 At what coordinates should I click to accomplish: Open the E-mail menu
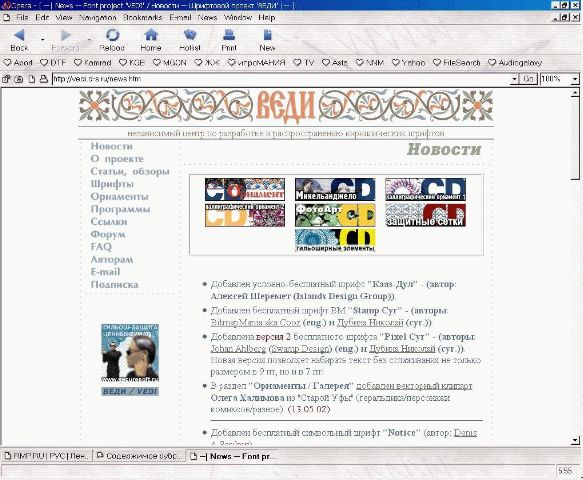click(180, 17)
